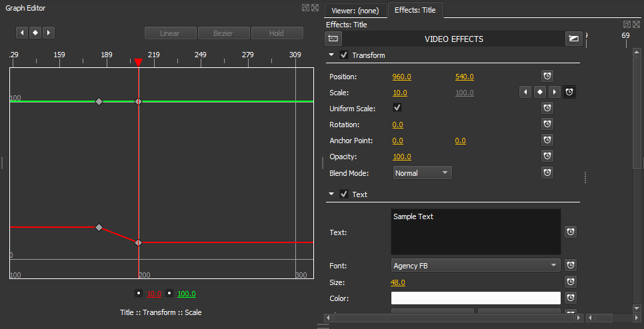Toggle keyframing stopwatch for Size
The width and height of the screenshot is (644, 329).
(571, 282)
